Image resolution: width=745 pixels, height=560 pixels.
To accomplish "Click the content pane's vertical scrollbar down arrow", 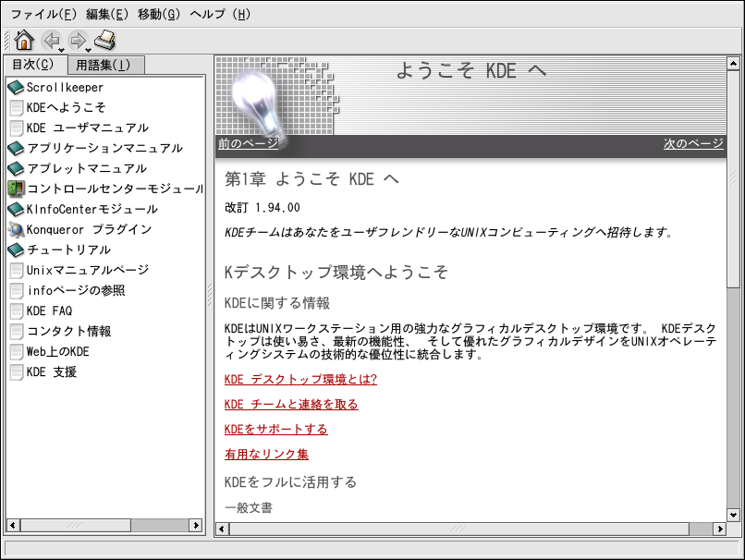I will 733,514.
